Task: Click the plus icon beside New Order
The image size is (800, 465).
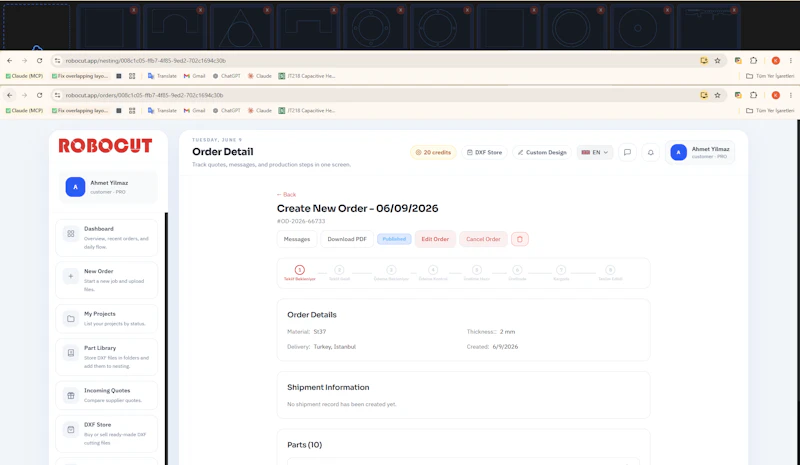Action: 71,276
